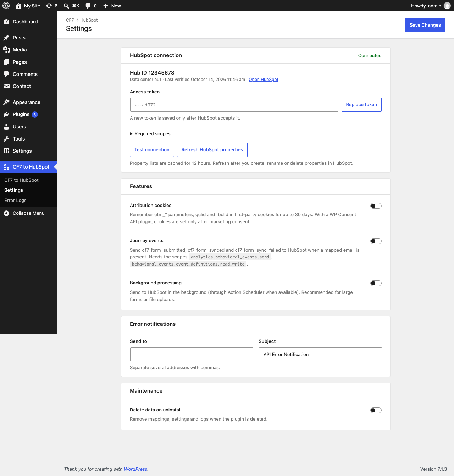The image size is (454, 476).
Task: Click the Pages icon in sidebar
Action: coord(6,62)
